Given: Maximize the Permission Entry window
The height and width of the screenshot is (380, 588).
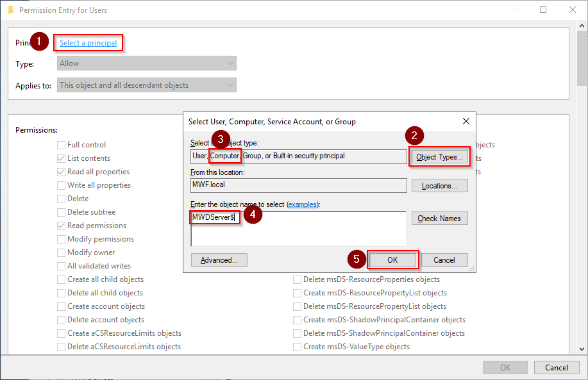Looking at the screenshot, I should pos(543,10).
